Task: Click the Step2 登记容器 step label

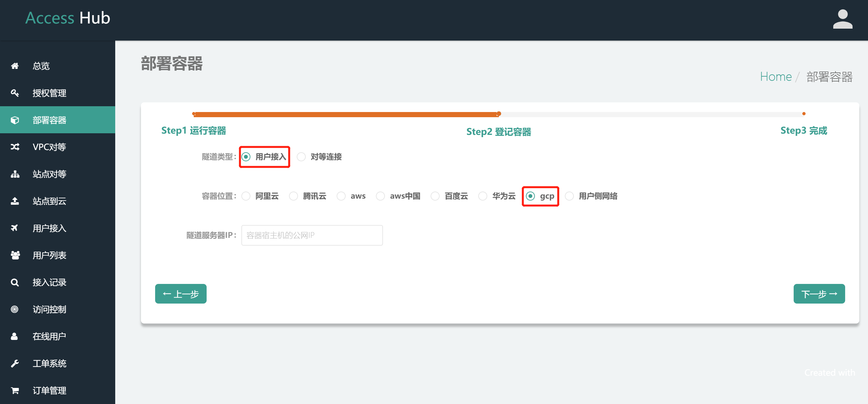Action: pos(499,132)
